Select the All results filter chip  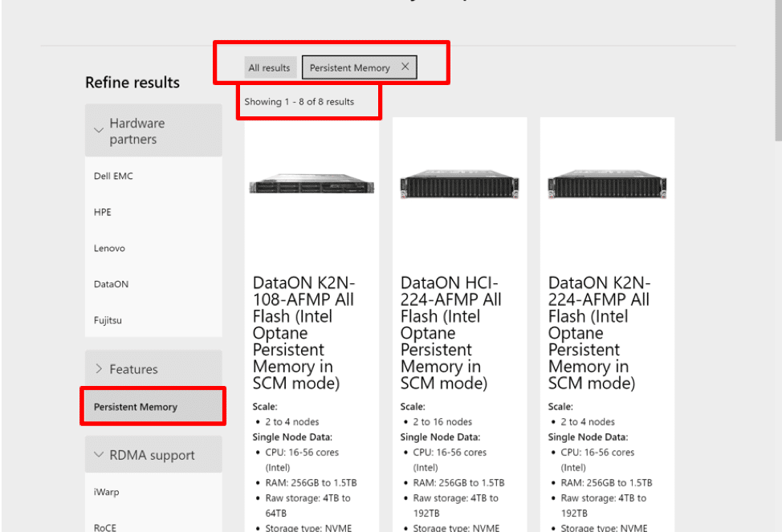click(x=270, y=67)
